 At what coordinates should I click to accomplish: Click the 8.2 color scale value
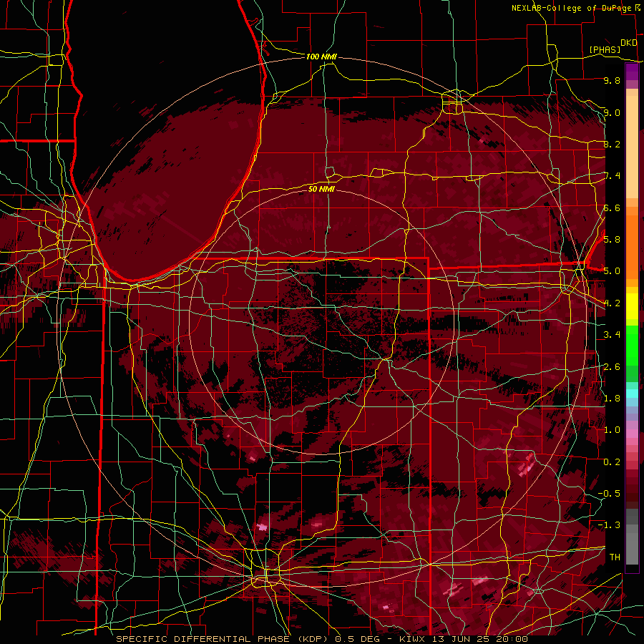(612, 144)
